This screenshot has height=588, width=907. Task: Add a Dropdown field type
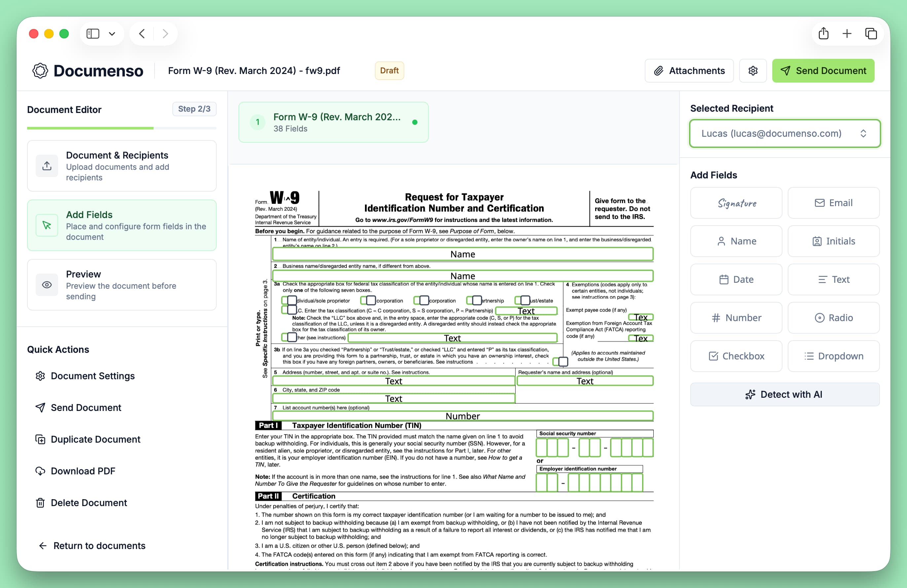point(833,356)
